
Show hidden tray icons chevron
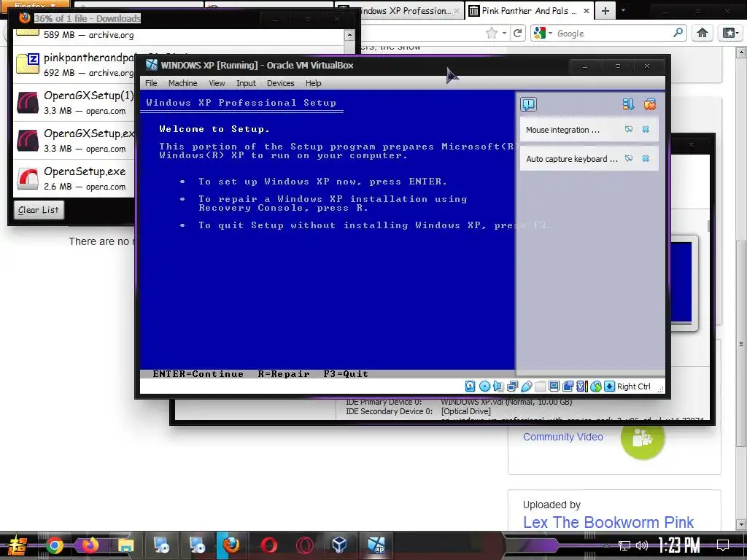[606, 545]
